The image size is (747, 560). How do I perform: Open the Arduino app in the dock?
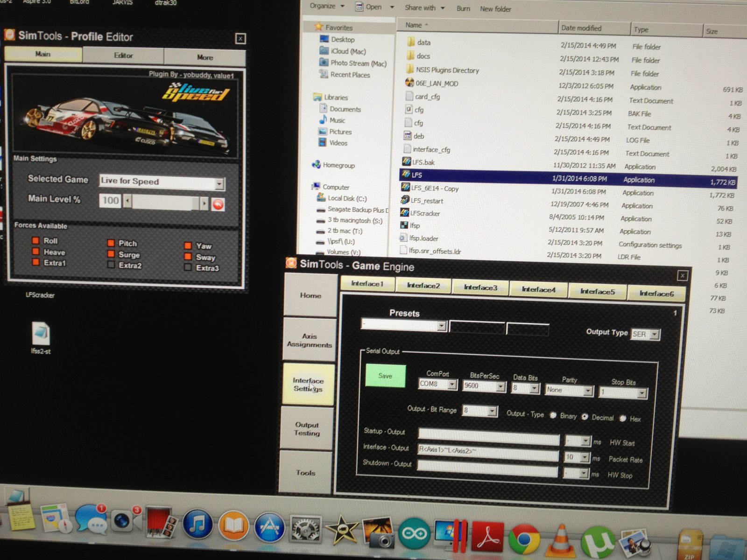(415, 533)
